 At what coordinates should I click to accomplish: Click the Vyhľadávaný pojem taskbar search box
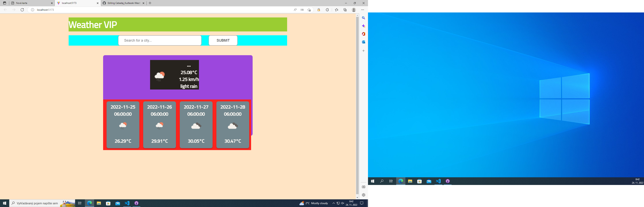point(42,203)
